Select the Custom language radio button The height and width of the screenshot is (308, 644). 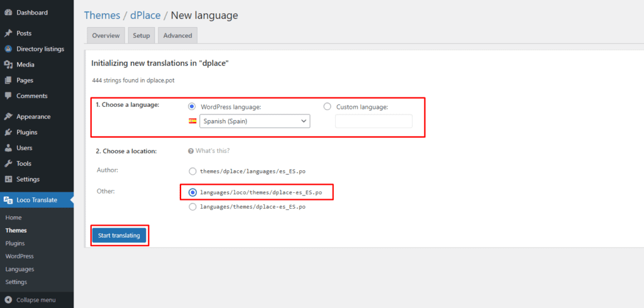point(327,107)
